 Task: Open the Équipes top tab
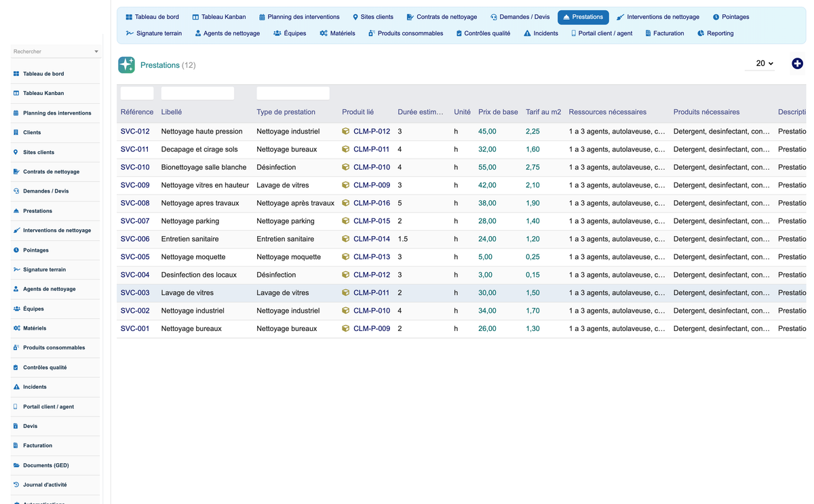point(290,33)
